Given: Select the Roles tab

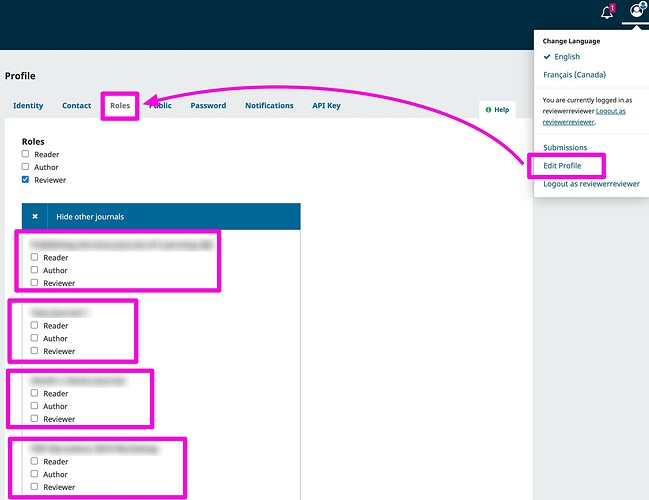Looking at the screenshot, I should [x=120, y=106].
